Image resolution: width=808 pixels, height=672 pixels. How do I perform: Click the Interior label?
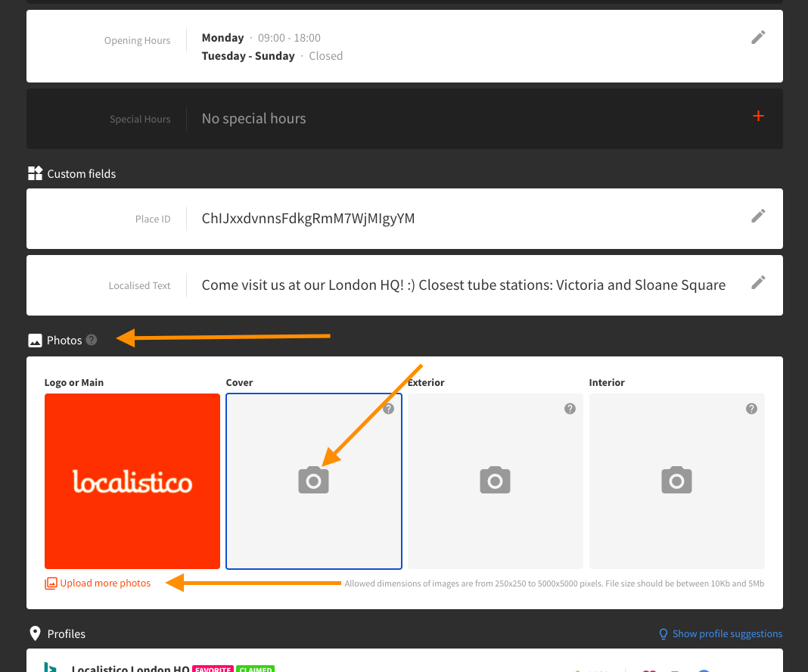point(607,382)
